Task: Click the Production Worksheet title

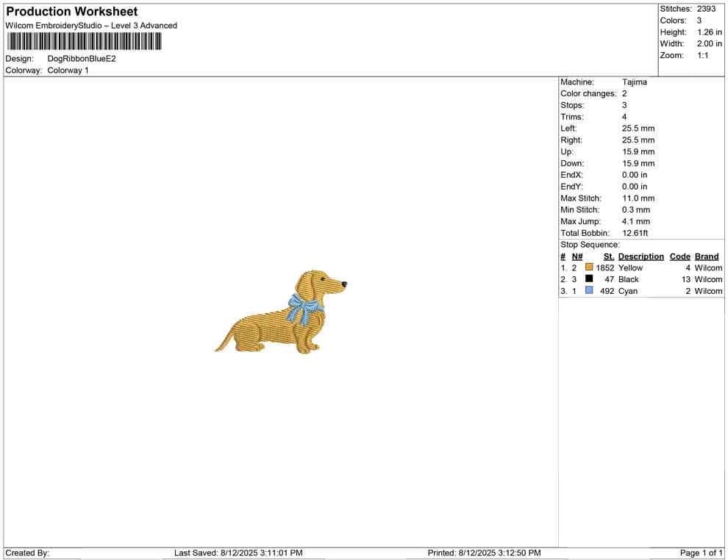Action: click(71, 11)
